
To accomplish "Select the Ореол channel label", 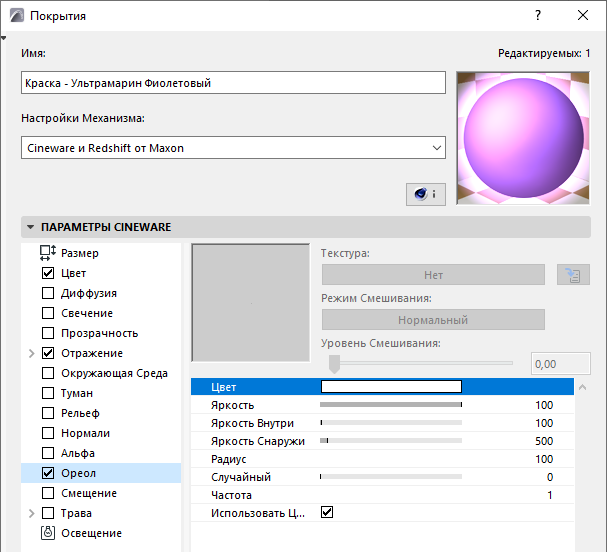I will pos(78,473).
